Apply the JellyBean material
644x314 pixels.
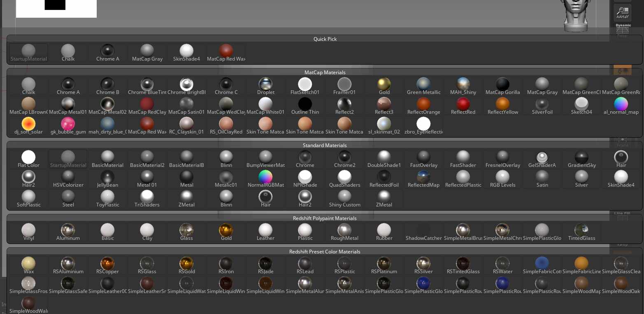pos(107,178)
